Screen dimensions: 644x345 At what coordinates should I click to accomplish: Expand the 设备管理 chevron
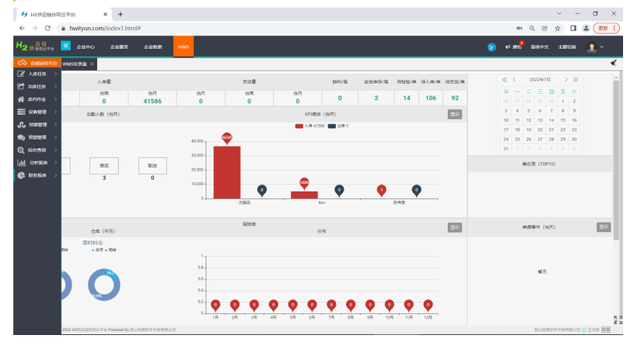point(55,112)
